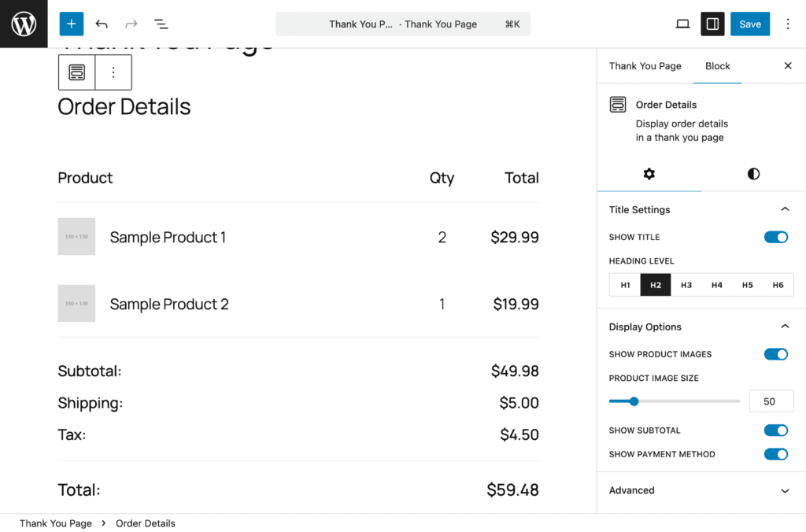The image size is (806, 532).
Task: Click the undo arrow icon
Action: coord(102,24)
